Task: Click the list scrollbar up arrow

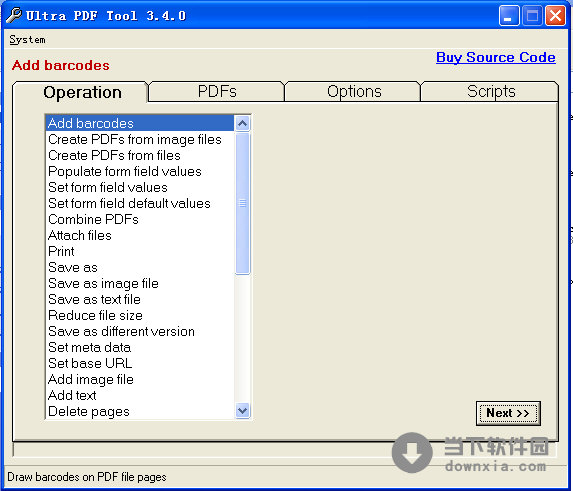Action: click(242, 123)
